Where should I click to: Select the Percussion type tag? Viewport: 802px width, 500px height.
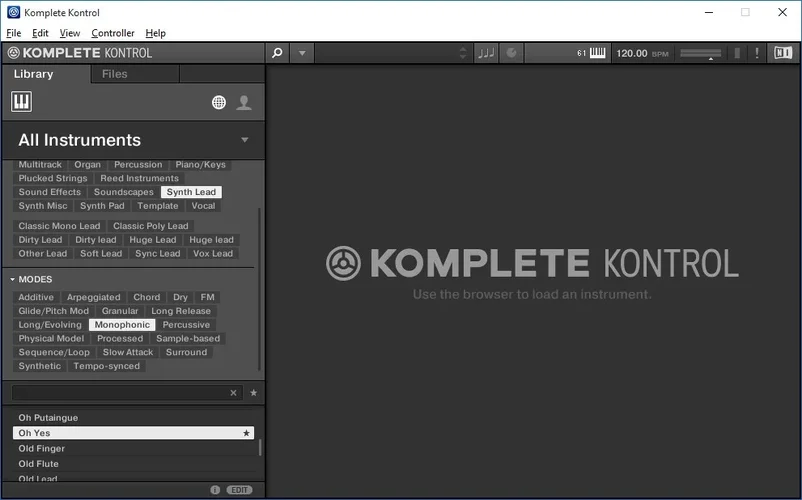[x=138, y=165]
